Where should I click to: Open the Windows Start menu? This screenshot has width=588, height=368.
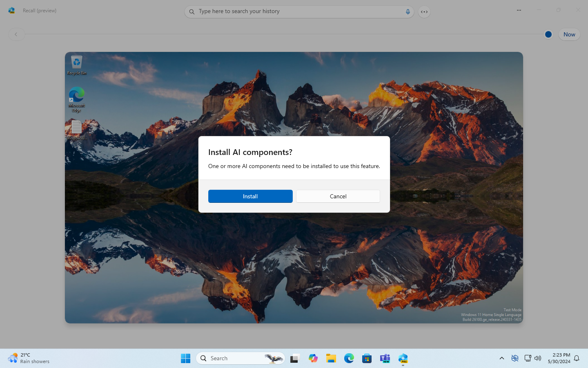185,358
